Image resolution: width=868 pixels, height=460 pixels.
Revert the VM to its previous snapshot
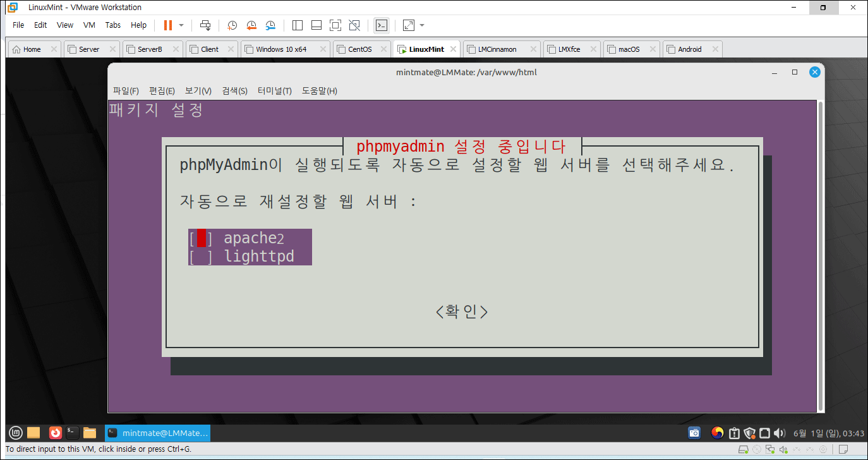(251, 25)
